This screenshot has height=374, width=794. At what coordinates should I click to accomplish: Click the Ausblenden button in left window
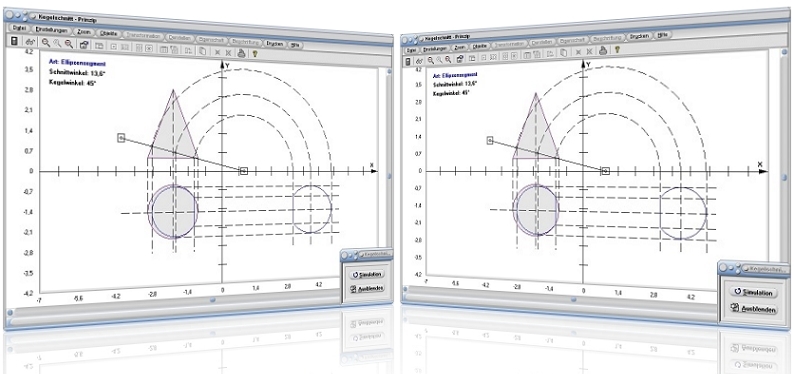coord(367,288)
